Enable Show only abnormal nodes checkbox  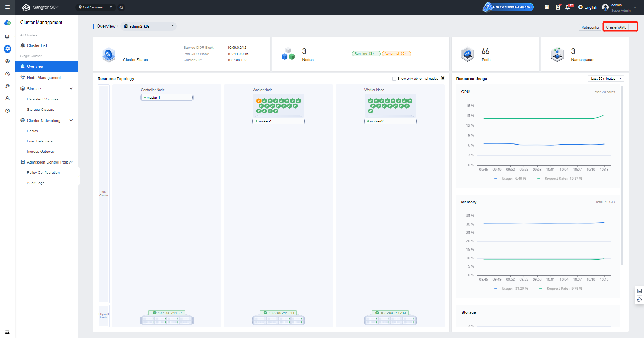(x=394, y=79)
